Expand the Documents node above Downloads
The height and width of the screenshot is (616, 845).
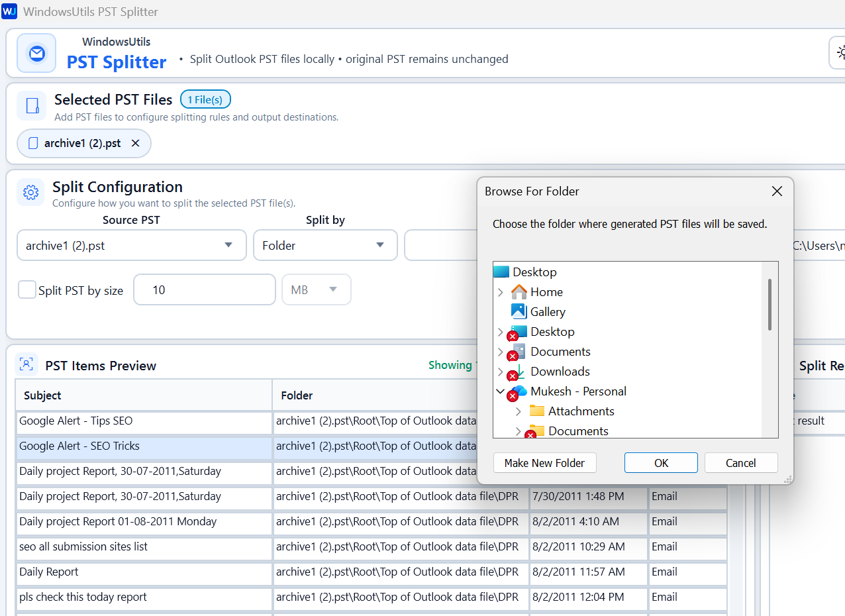(x=501, y=352)
